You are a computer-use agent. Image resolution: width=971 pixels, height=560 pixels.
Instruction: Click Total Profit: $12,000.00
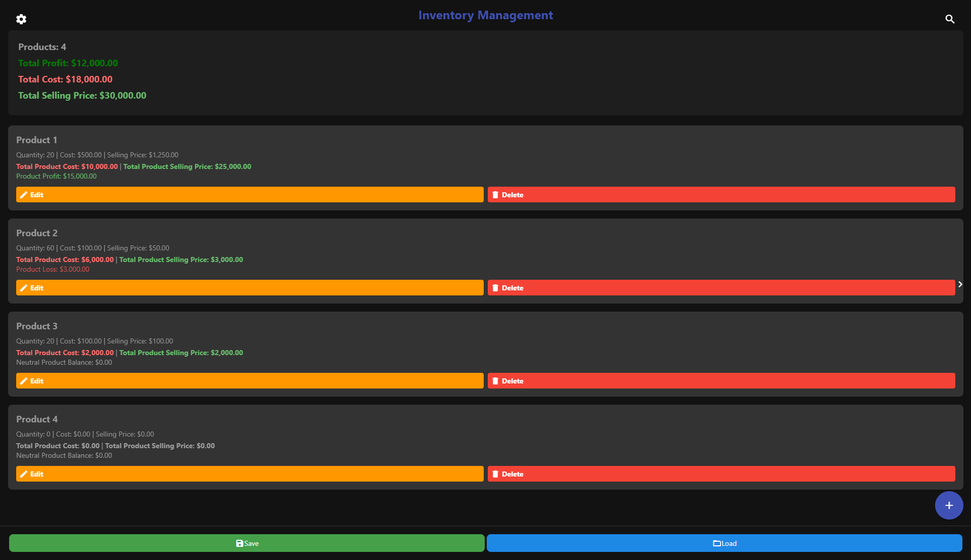click(68, 63)
